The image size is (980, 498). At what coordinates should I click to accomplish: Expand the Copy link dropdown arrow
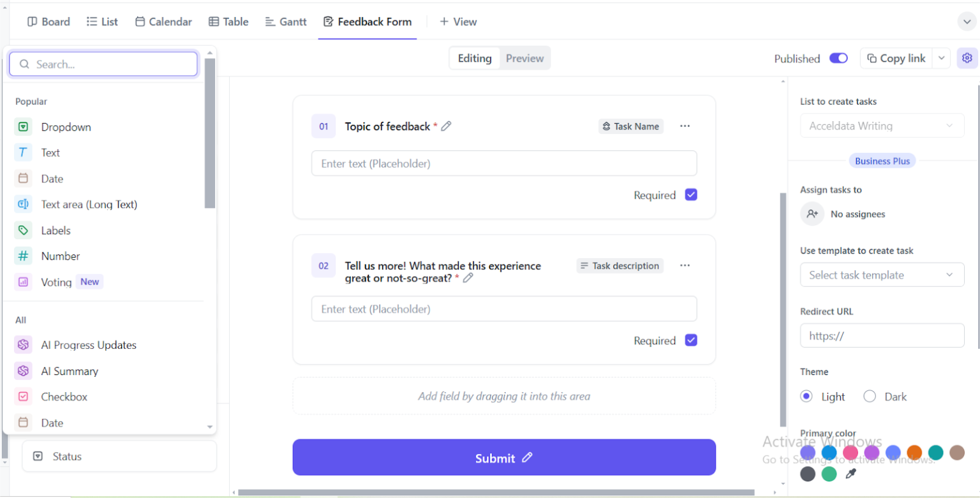pos(942,57)
